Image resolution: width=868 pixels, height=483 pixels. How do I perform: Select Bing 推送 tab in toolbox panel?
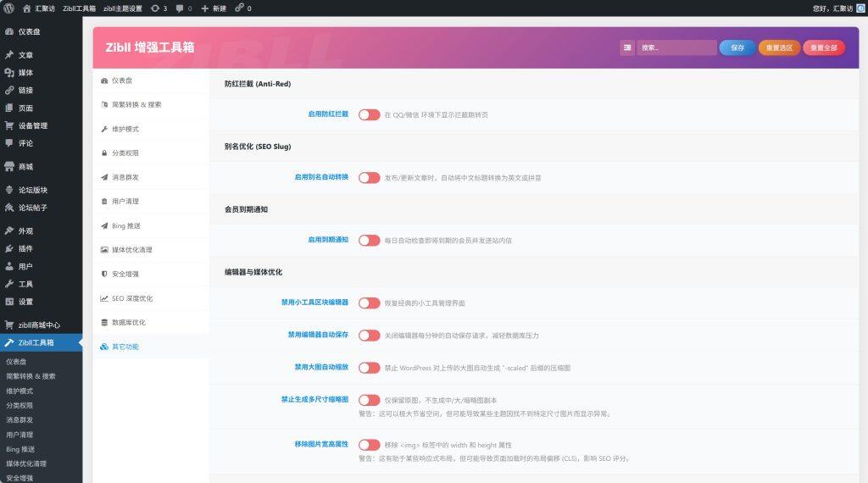tap(151, 225)
